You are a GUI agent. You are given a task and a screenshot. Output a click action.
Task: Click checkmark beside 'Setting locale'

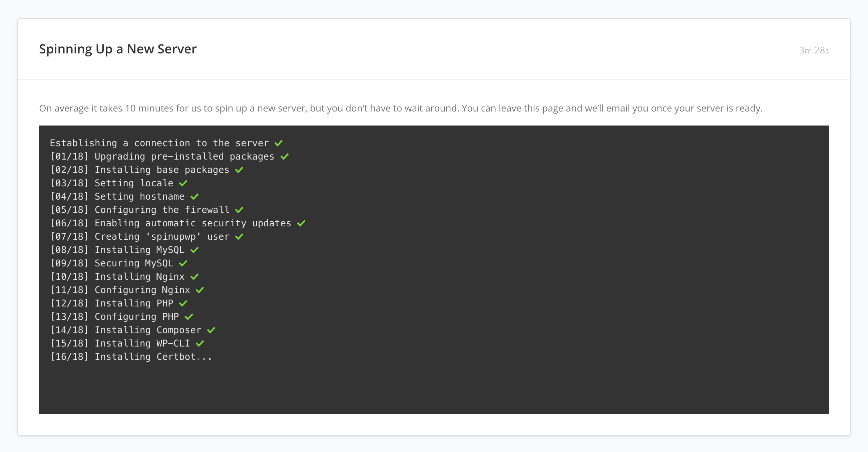[x=183, y=183]
